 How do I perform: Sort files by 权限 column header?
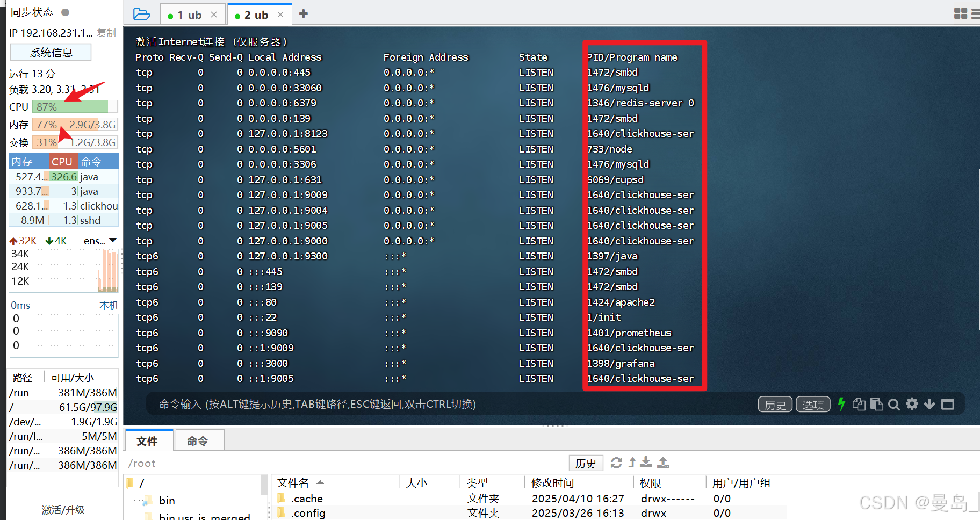coord(670,483)
